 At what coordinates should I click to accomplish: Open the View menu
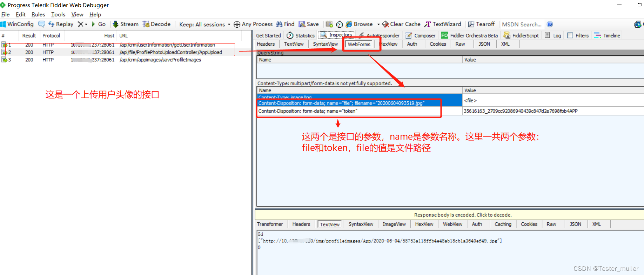[x=77, y=14]
